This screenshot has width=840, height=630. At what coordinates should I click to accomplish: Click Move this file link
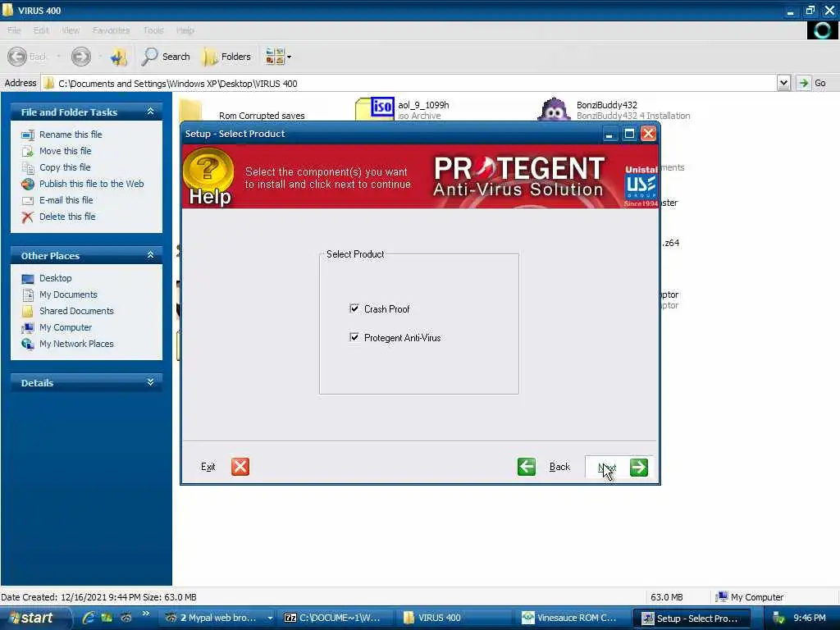coord(66,151)
